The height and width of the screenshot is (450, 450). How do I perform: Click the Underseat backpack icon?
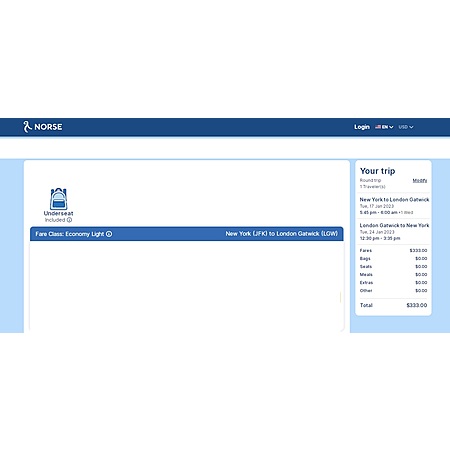click(x=58, y=199)
